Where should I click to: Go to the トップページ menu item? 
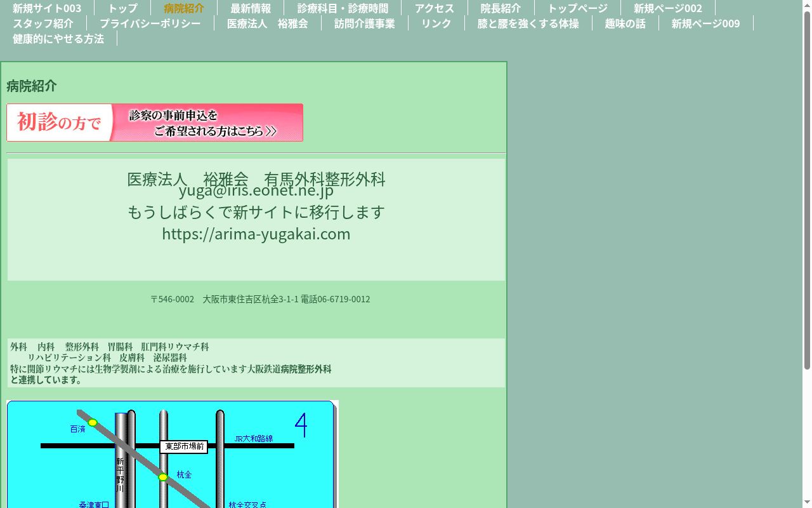pyautogui.click(x=577, y=8)
